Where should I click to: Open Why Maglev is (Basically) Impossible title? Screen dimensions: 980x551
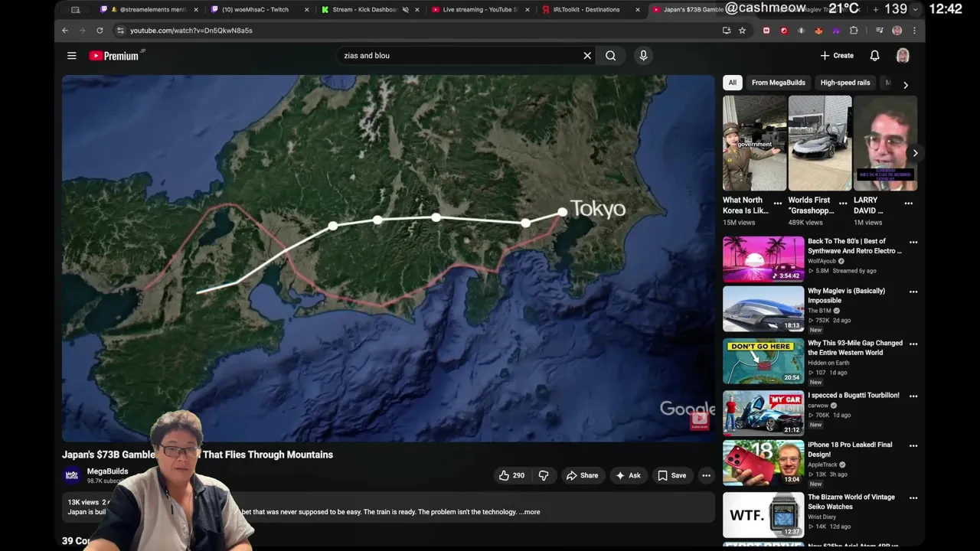tap(846, 295)
